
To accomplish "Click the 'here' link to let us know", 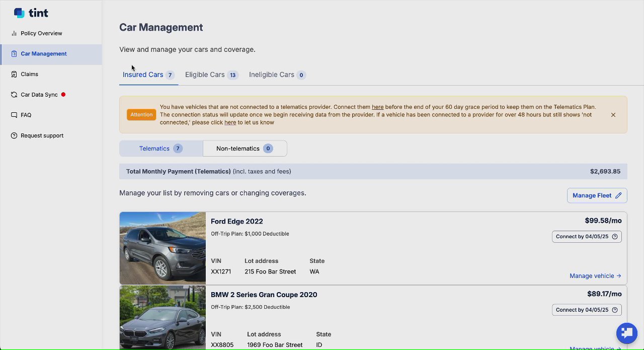I will (230, 122).
